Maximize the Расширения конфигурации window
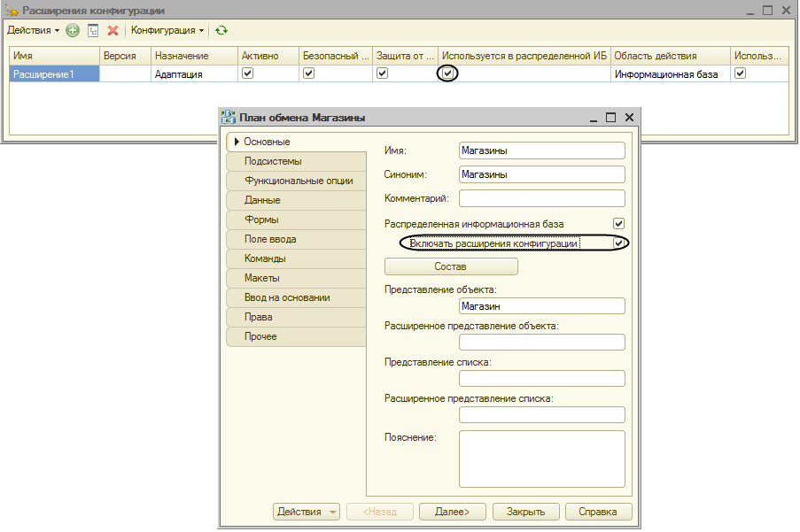The width and height of the screenshot is (800, 532). pos(767,11)
